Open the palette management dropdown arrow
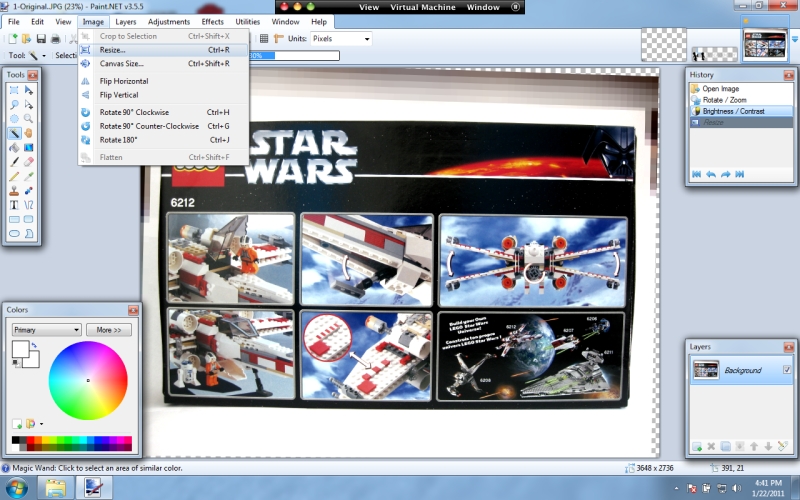 pos(41,423)
